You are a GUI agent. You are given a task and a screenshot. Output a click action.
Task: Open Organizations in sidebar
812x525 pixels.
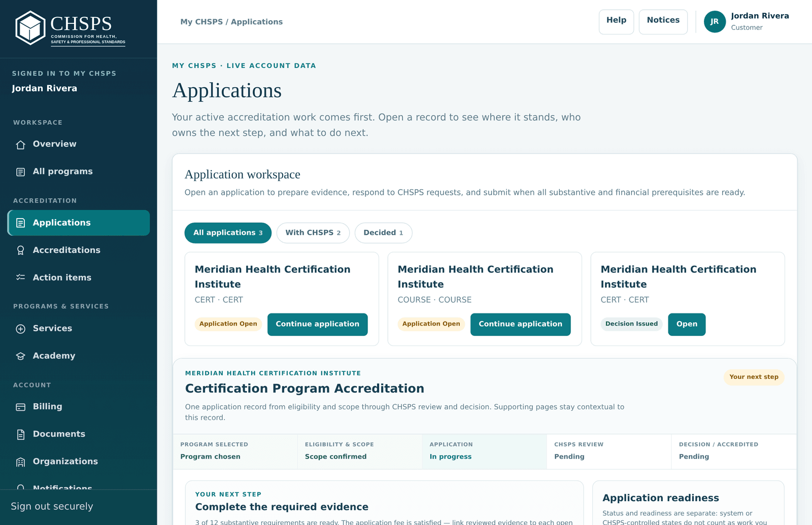click(79, 461)
